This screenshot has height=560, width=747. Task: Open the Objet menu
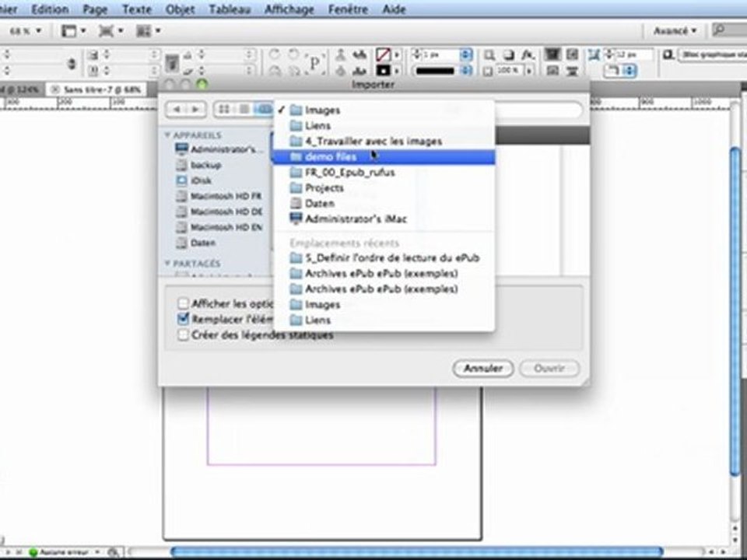point(180,9)
